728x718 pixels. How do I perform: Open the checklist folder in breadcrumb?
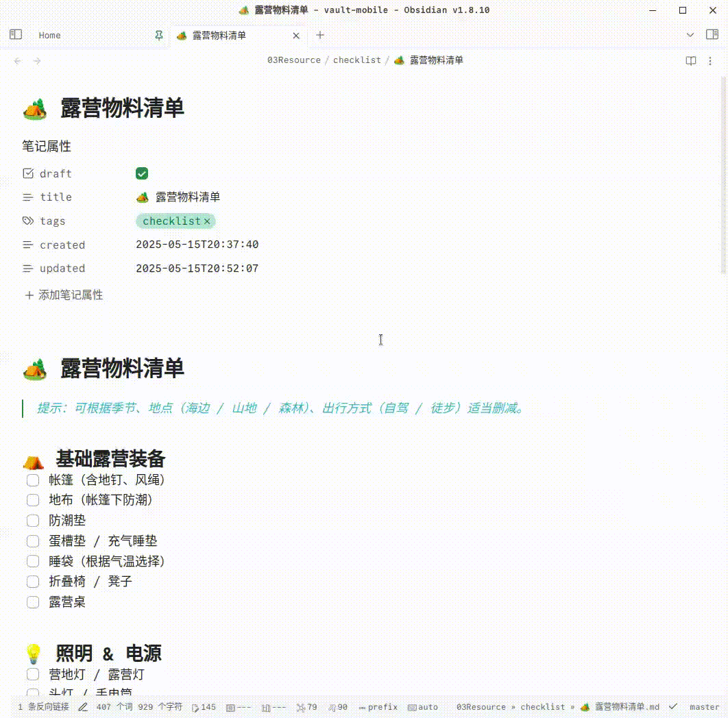coord(356,60)
